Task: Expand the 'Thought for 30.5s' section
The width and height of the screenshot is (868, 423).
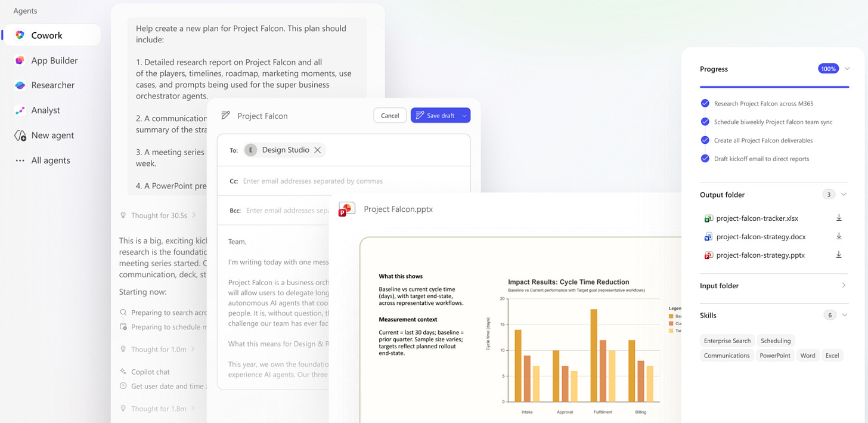Action: pyautogui.click(x=158, y=215)
